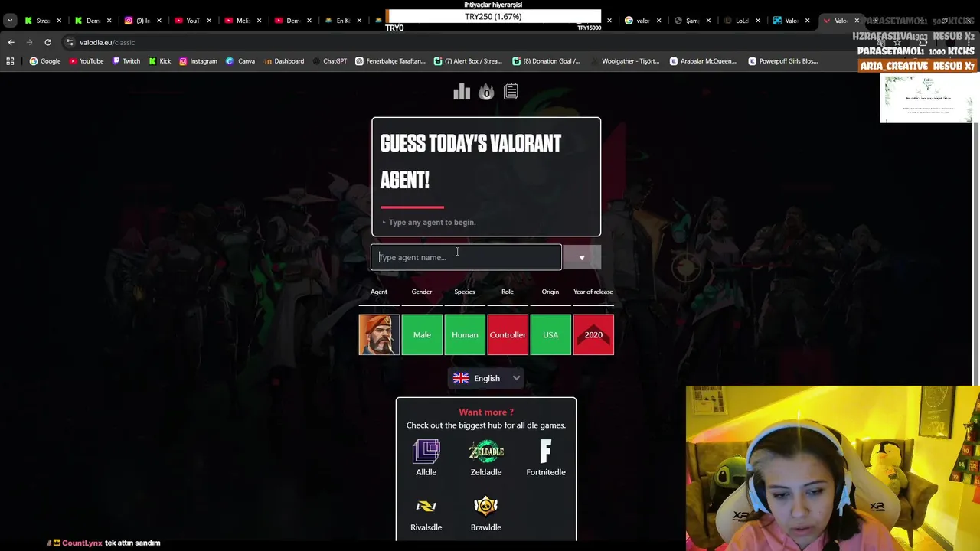Click the green Male gender tile
The image size is (980, 551).
click(x=422, y=334)
